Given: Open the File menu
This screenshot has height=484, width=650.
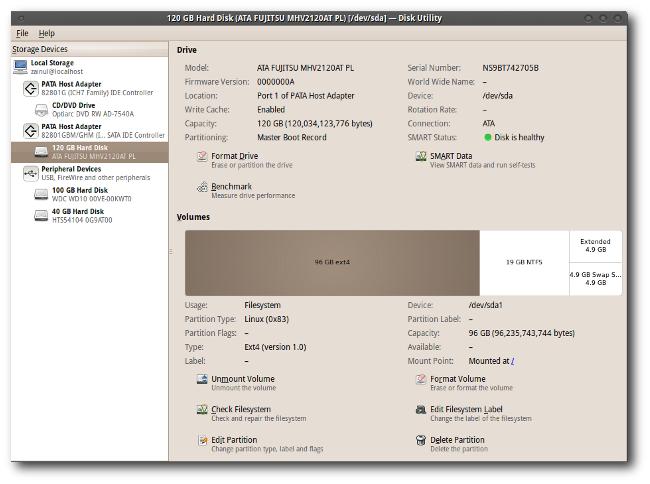Looking at the screenshot, I should 22,33.
